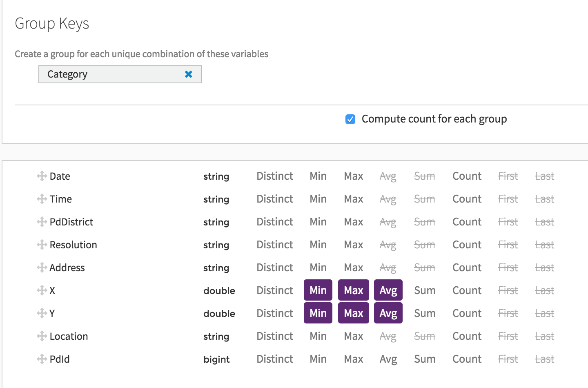588x388 pixels.
Task: Select the Category group key field
Action: 120,74
